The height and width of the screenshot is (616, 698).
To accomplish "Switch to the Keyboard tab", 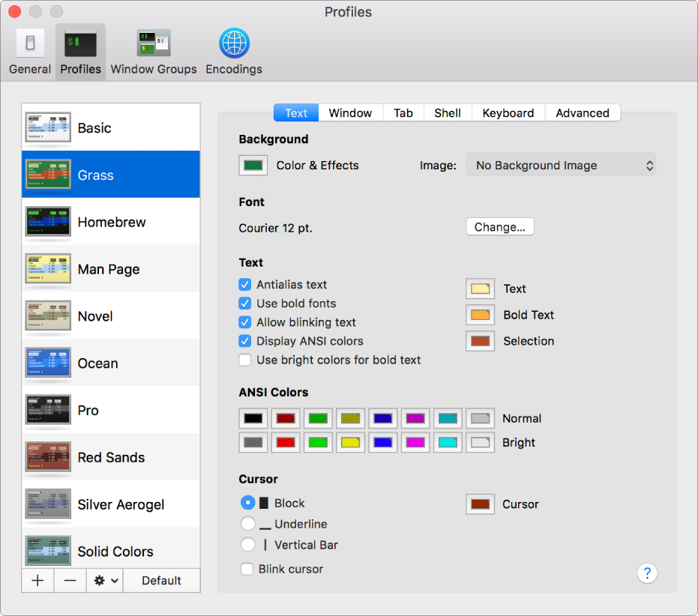I will tap(508, 113).
